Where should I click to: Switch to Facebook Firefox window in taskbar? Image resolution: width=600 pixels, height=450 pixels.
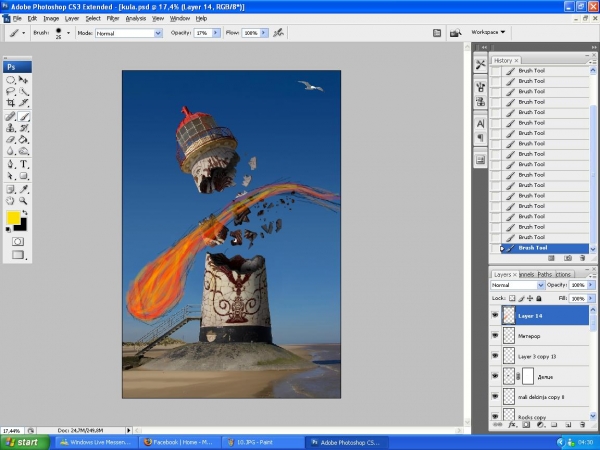coord(179,442)
